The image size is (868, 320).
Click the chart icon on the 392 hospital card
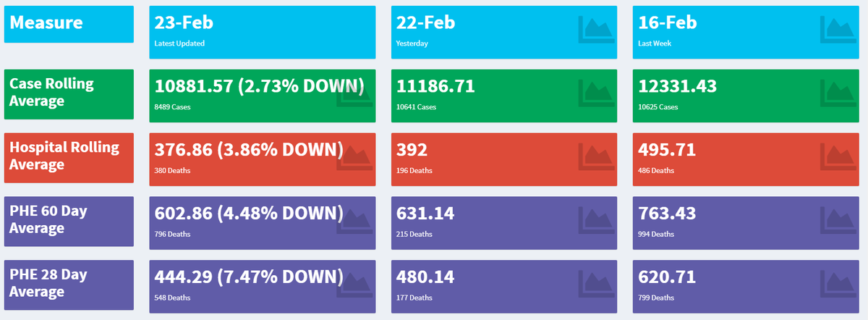tap(597, 159)
